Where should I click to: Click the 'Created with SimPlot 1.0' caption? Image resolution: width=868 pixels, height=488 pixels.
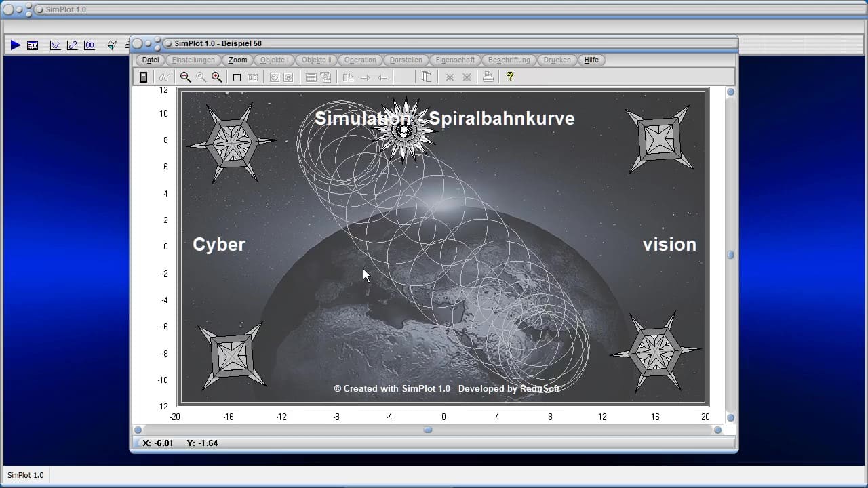446,388
